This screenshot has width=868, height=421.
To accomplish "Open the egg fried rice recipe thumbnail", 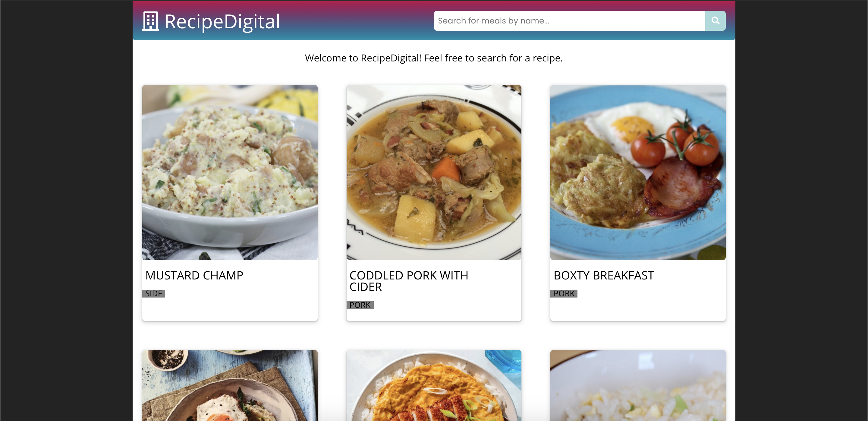I will (638, 385).
